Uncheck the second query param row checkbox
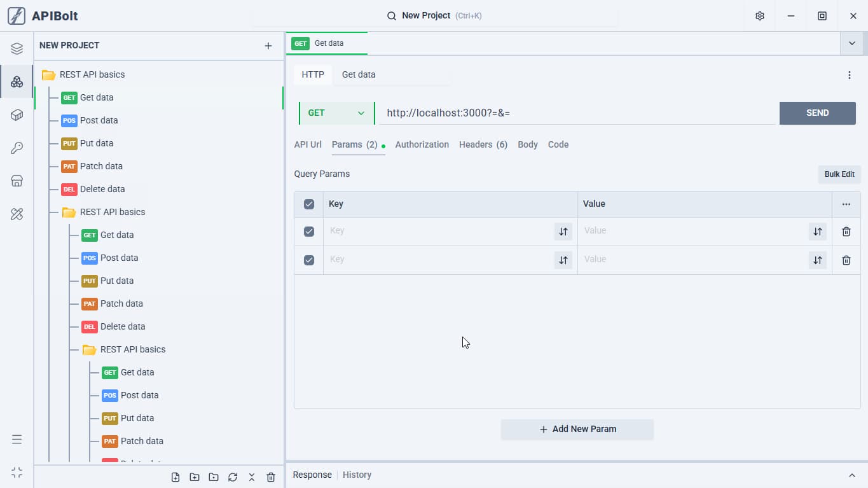Viewport: 868px width, 488px height. [309, 260]
